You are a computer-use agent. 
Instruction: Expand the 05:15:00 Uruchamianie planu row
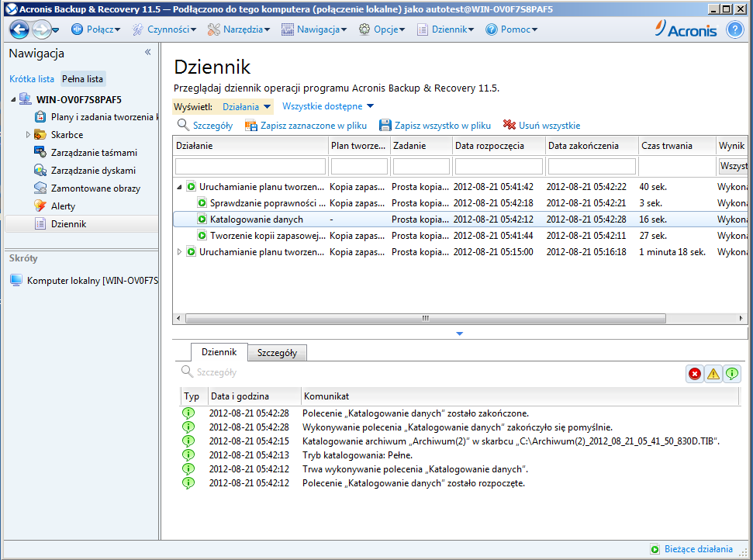179,251
